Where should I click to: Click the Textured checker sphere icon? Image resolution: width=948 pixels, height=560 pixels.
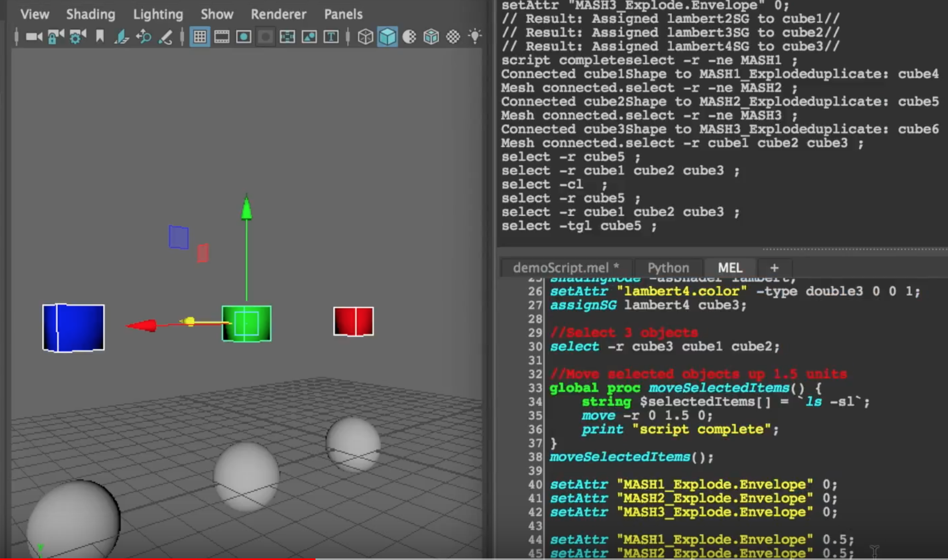point(453,37)
